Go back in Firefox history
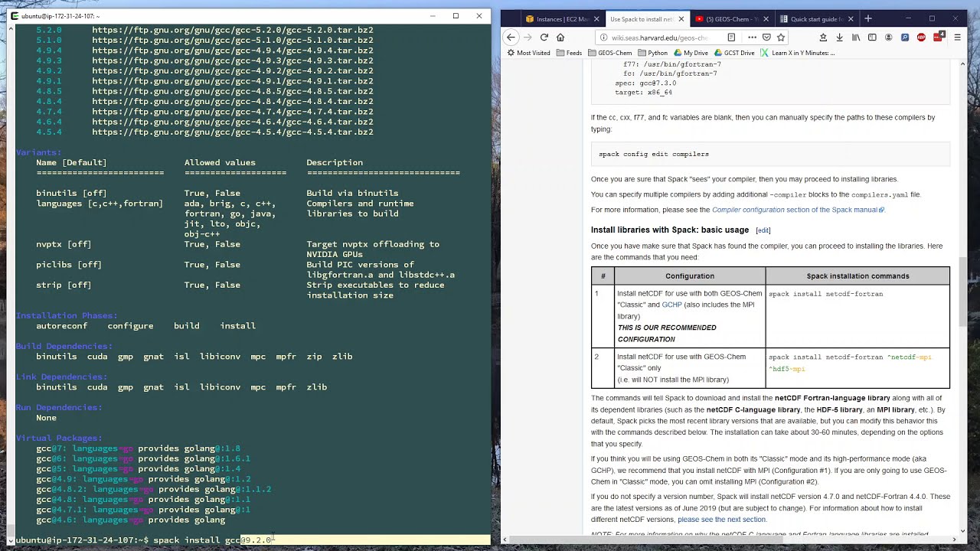This screenshot has width=980, height=551. pyautogui.click(x=511, y=37)
